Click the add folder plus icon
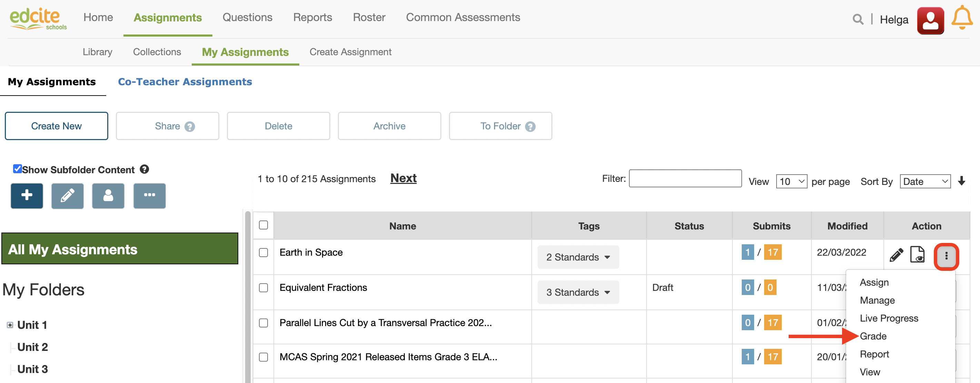The height and width of the screenshot is (383, 980). (x=27, y=196)
